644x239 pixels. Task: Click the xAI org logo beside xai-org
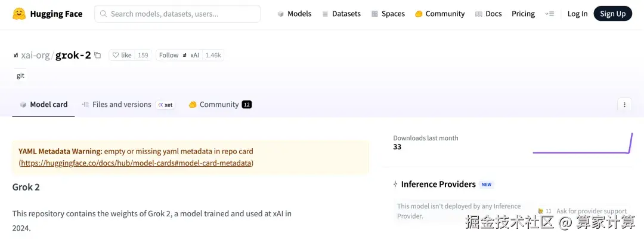16,56
